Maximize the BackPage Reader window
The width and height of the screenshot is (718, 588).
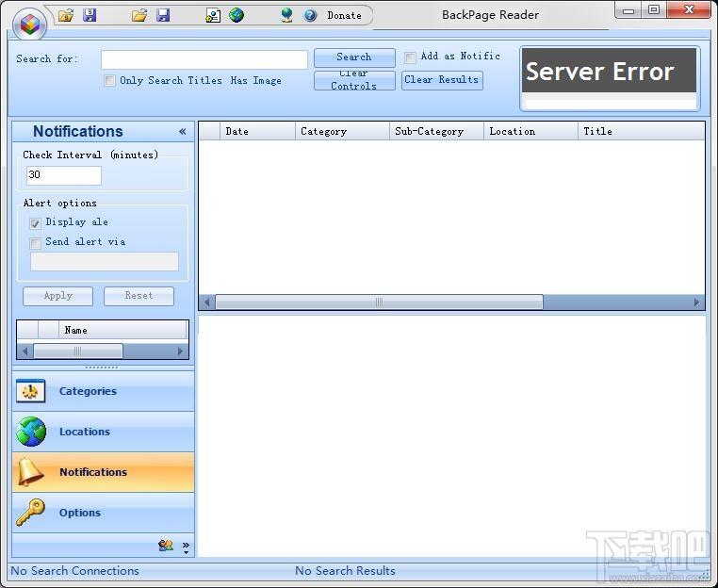654,9
